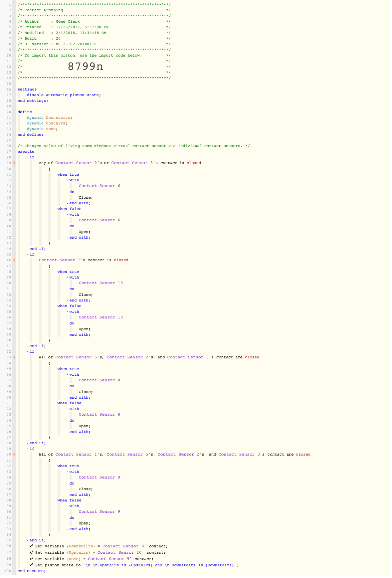This screenshot has width=392, height=578.
Task: Select condition 'Contact Sensor 1's contact is closed'
Action: tap(84, 260)
